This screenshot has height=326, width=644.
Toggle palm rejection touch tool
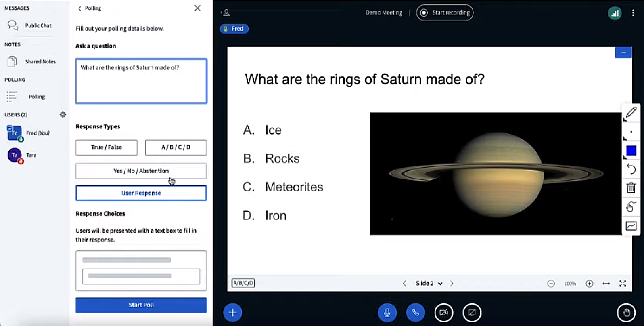pyautogui.click(x=631, y=207)
